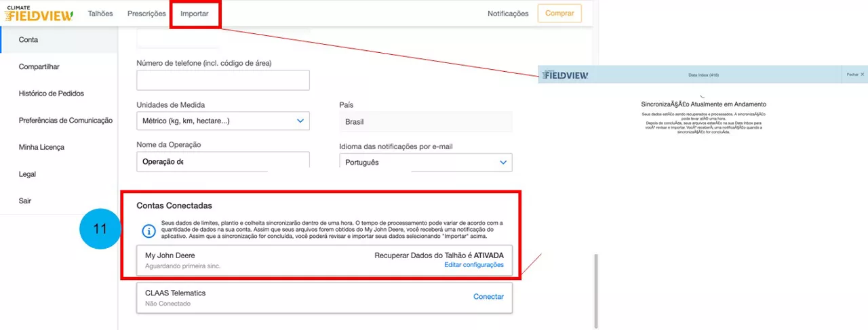
Task: Open the Unidades de Medida dropdown
Action: click(x=222, y=121)
